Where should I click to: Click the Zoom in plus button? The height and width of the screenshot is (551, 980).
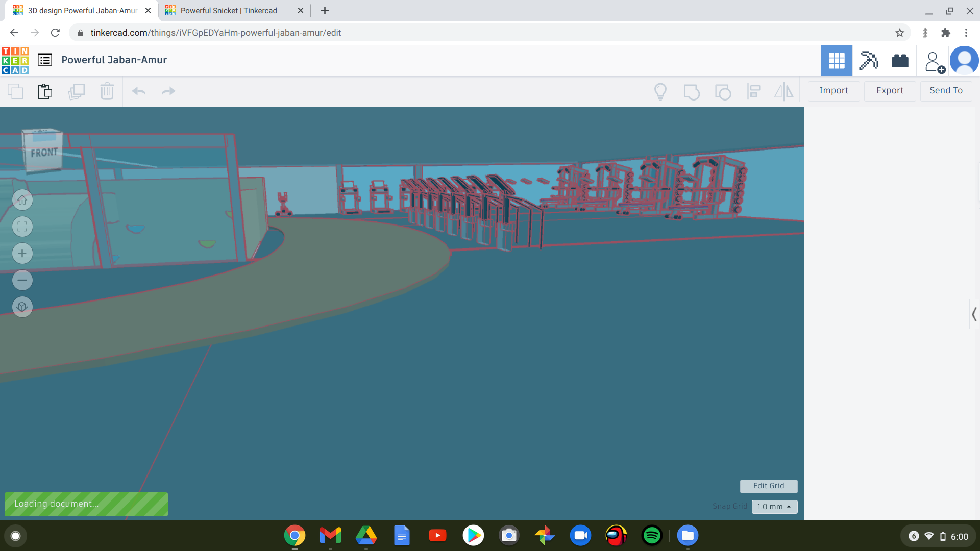pyautogui.click(x=22, y=254)
